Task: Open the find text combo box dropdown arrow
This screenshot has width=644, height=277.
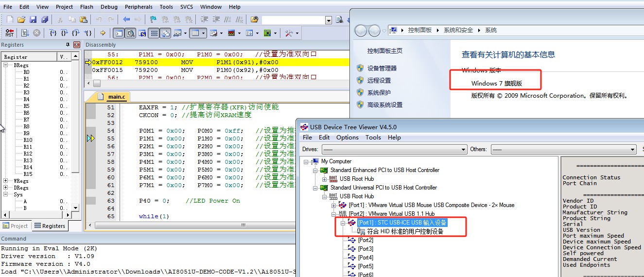Action: tap(329, 20)
